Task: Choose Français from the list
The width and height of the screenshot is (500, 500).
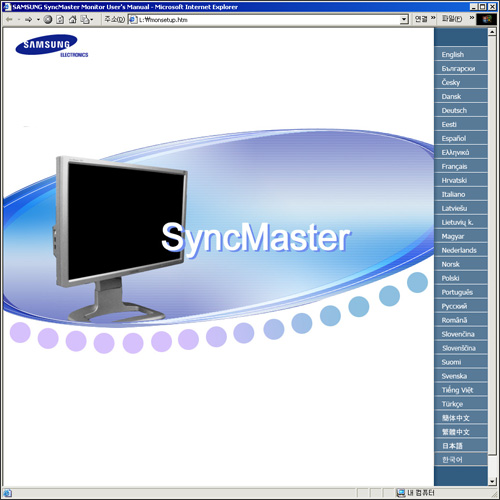Action: click(461, 166)
